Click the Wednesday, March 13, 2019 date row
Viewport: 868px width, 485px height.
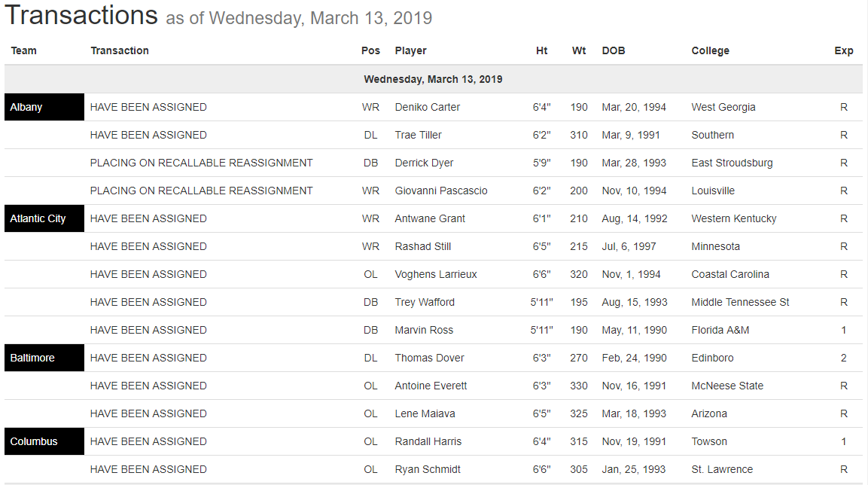coord(433,79)
